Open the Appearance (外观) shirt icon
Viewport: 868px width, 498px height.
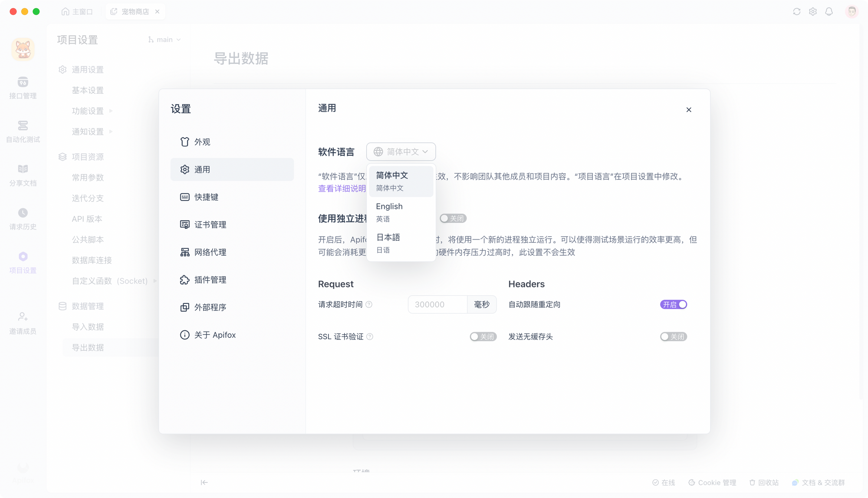point(185,142)
